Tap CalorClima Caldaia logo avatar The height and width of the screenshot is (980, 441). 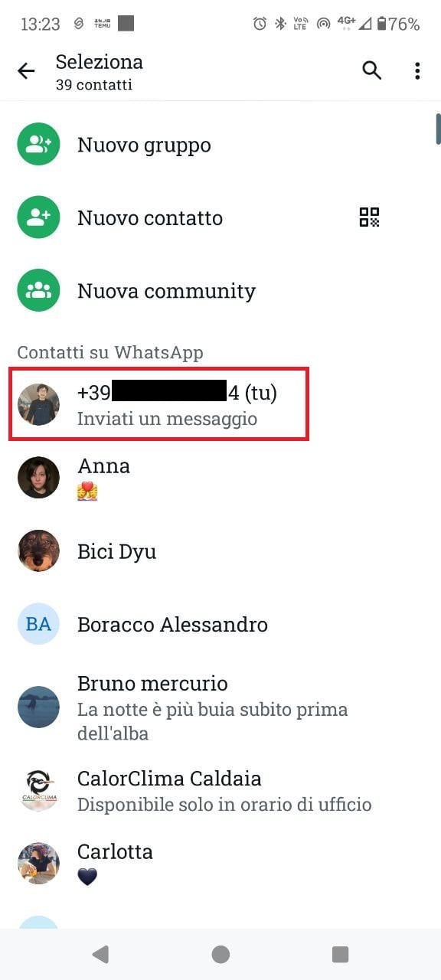tap(39, 790)
